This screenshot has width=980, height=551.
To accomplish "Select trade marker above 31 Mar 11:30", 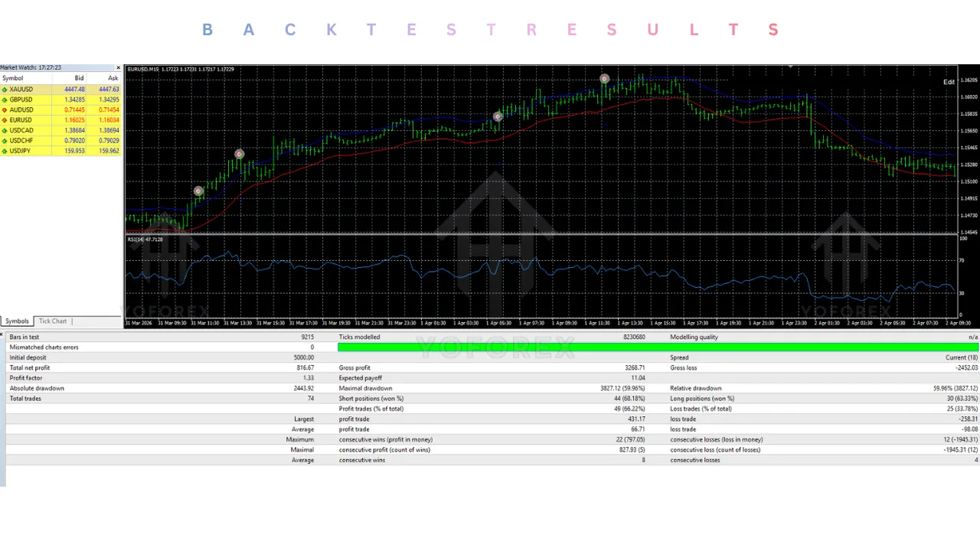I will [x=198, y=191].
